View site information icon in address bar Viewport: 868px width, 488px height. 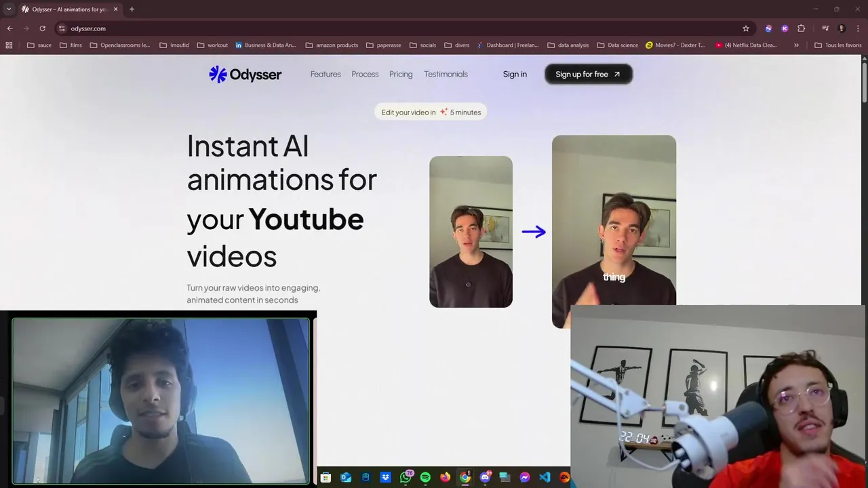62,28
